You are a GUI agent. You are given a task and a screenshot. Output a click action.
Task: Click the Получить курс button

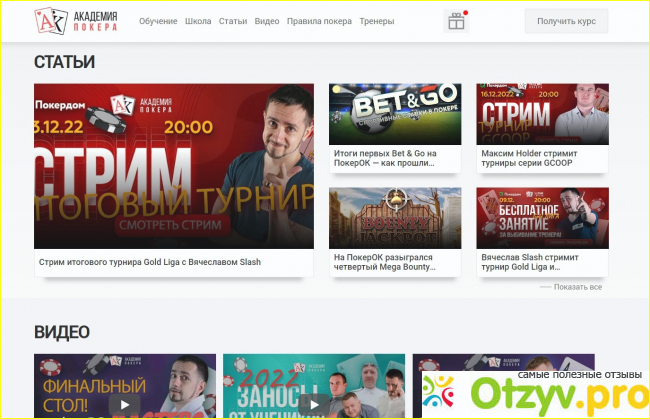click(x=566, y=21)
